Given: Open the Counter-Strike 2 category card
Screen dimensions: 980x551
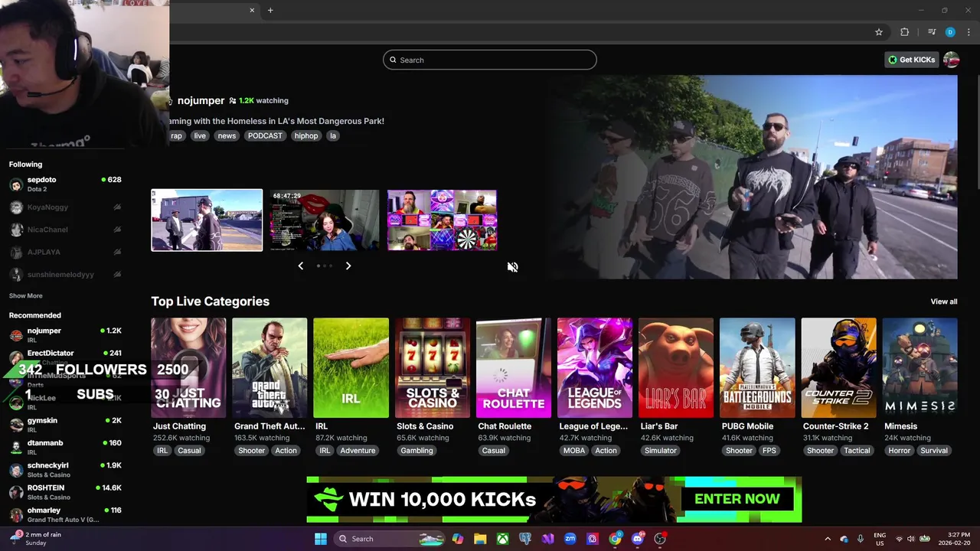Looking at the screenshot, I should point(838,368).
